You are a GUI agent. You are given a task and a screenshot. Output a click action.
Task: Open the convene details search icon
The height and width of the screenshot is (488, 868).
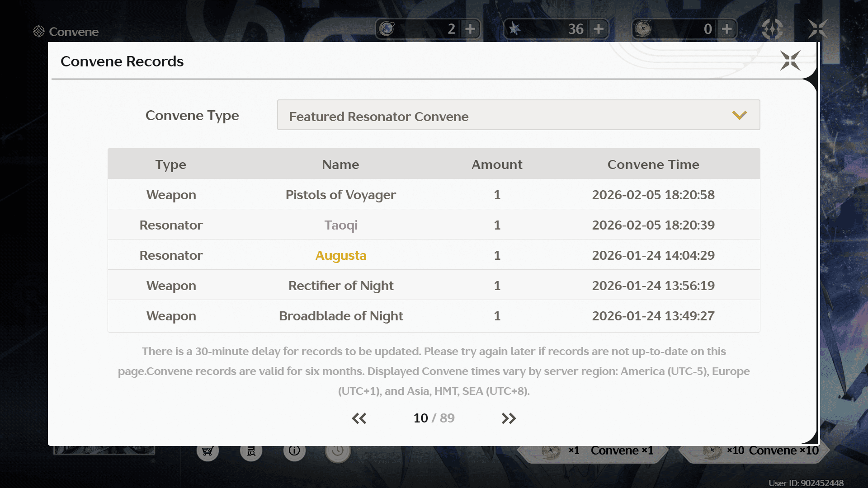tap(251, 451)
